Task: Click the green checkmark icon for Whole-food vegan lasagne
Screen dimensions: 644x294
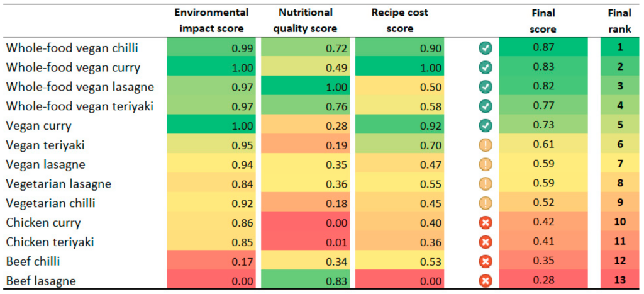Action: 486,87
